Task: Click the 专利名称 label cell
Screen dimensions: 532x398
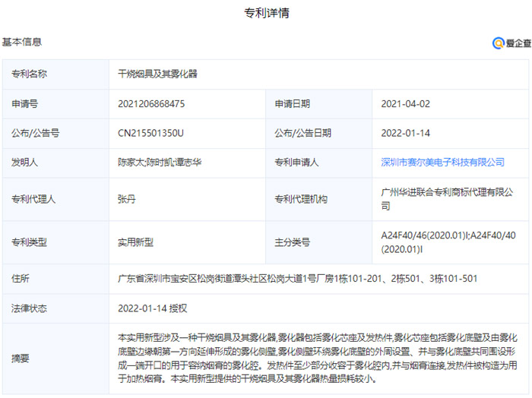Action: pos(29,74)
